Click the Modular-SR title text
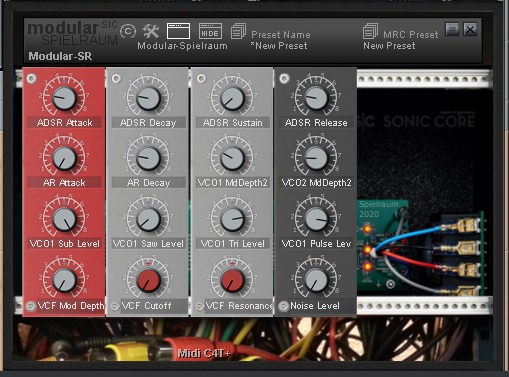The image size is (509, 377). click(60, 56)
